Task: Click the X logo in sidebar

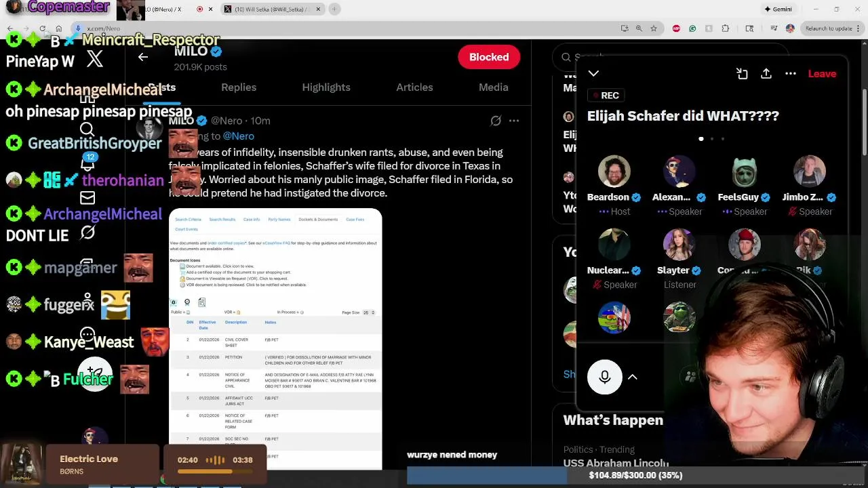Action: (95, 59)
